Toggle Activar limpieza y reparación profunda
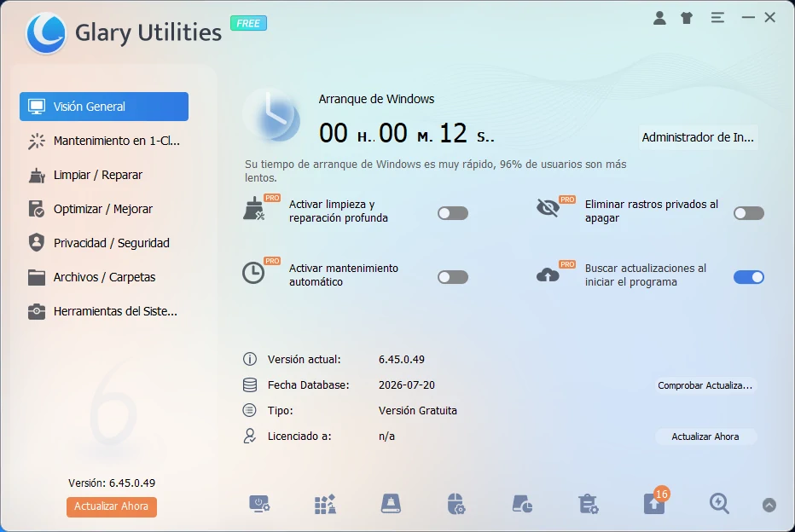 pyautogui.click(x=453, y=213)
